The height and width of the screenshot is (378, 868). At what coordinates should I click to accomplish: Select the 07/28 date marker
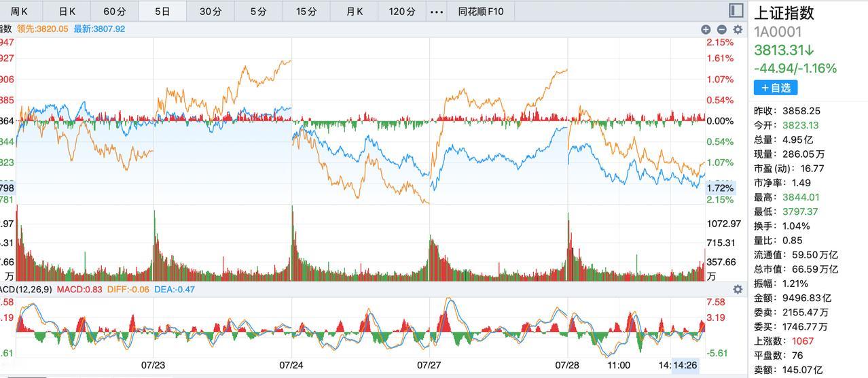(x=566, y=365)
